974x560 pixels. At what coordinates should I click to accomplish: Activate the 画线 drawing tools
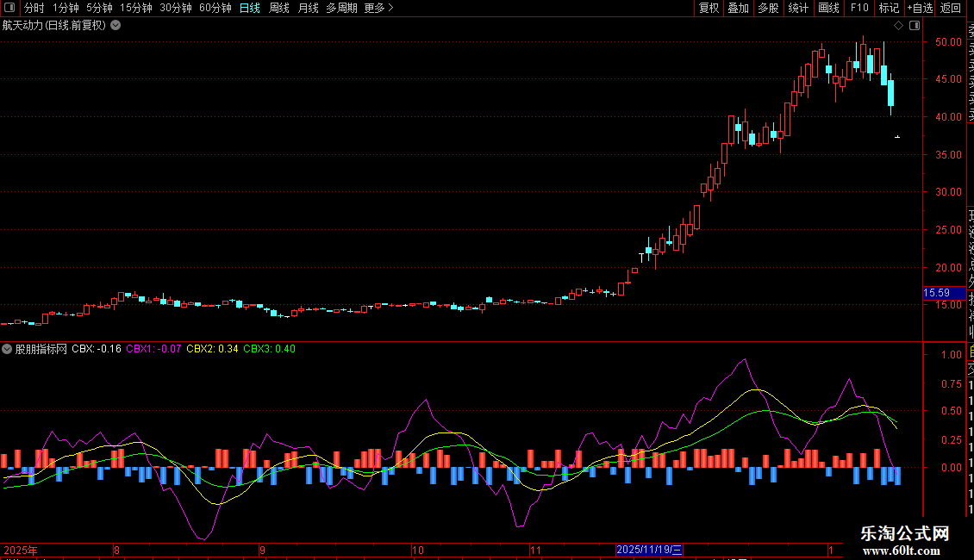828,8
